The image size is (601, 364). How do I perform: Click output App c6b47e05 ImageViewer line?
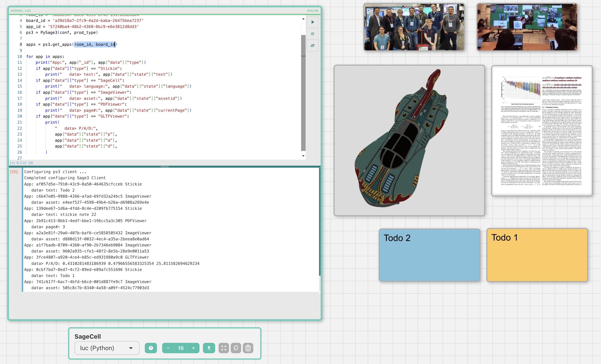coord(88,196)
